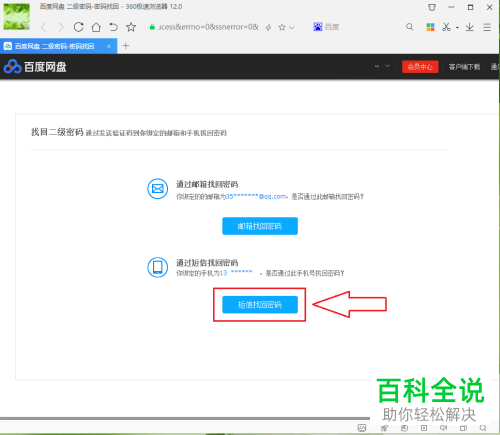This screenshot has width=500, height=435.
Task: Open the red 会员中心 button
Action: 420,67
